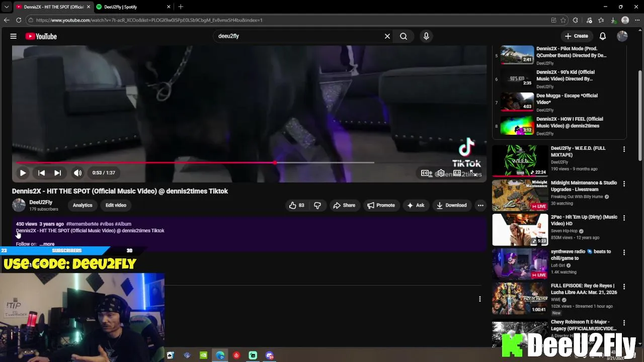Screen dimensions: 644x362
Task: Bookmark page with star icon
Action: (x=563, y=20)
